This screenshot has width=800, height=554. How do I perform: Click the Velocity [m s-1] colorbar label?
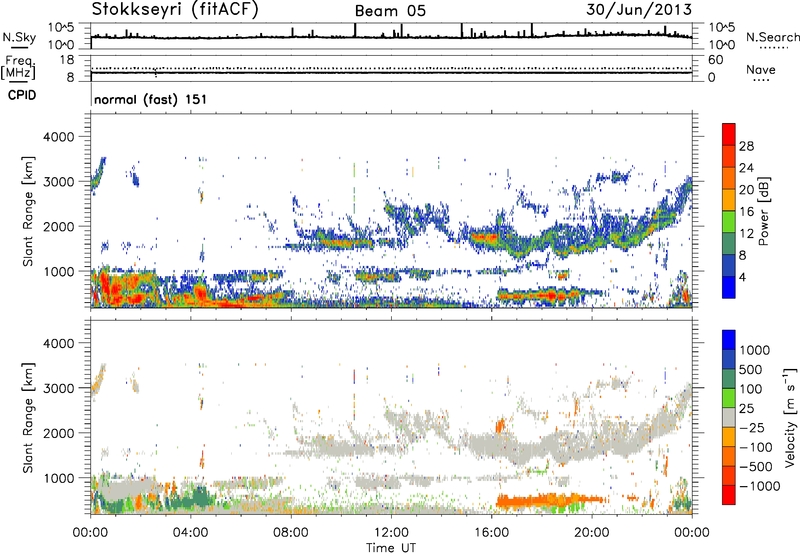[790, 417]
